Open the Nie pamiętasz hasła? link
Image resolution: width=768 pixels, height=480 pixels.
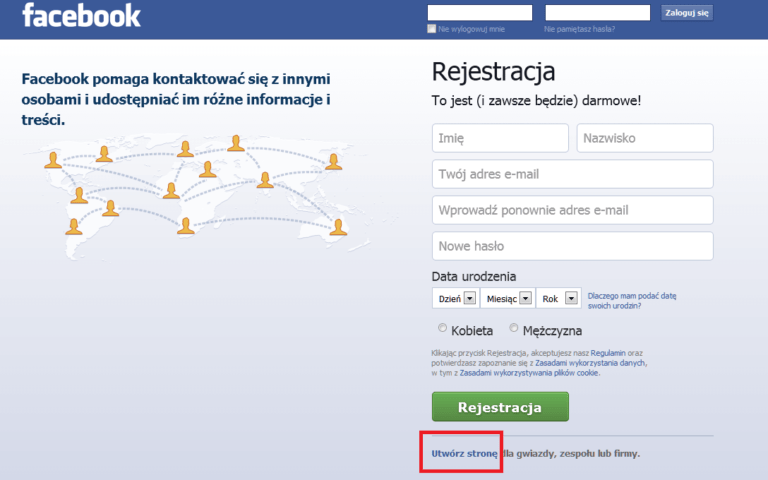pyautogui.click(x=579, y=29)
